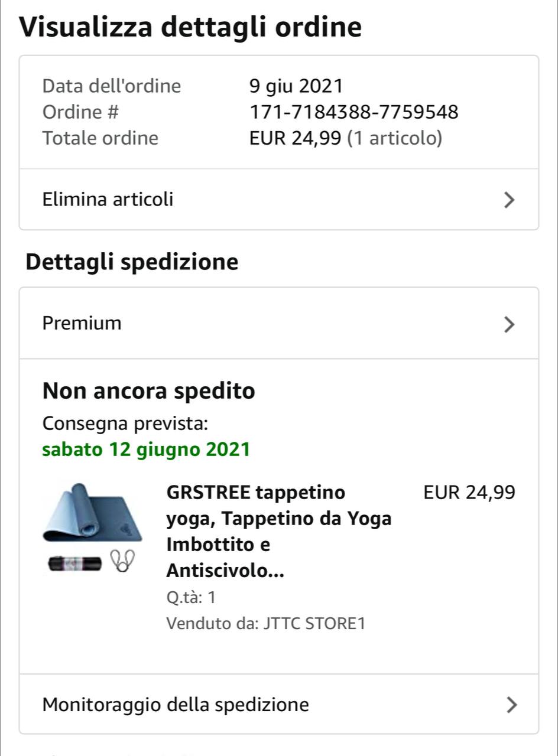Tap the yoga strap loop icon

coord(124,561)
